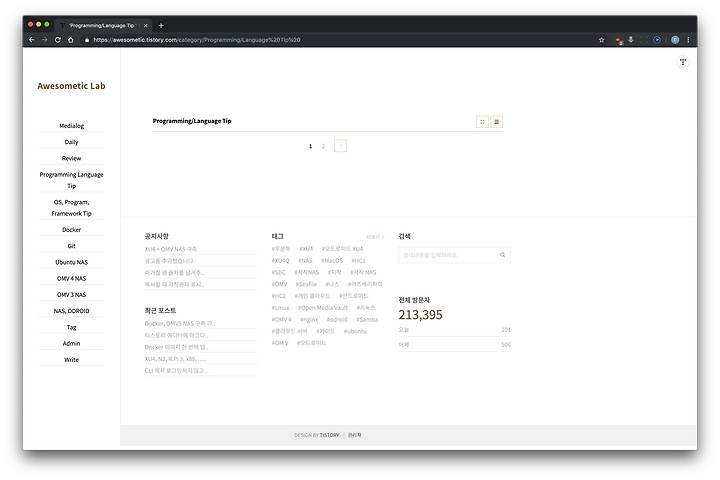Open the Ubuntu NAS category
This screenshot has width=720, height=480.
point(72,262)
